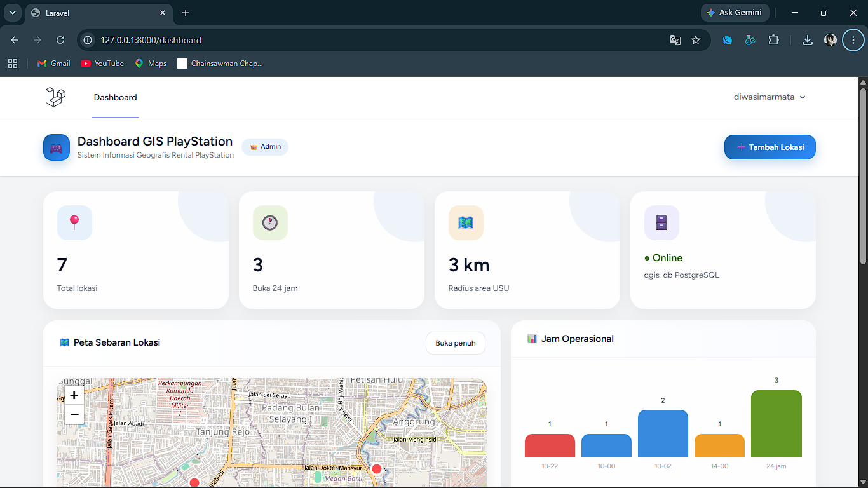Click the Total lokasi label

click(77, 288)
